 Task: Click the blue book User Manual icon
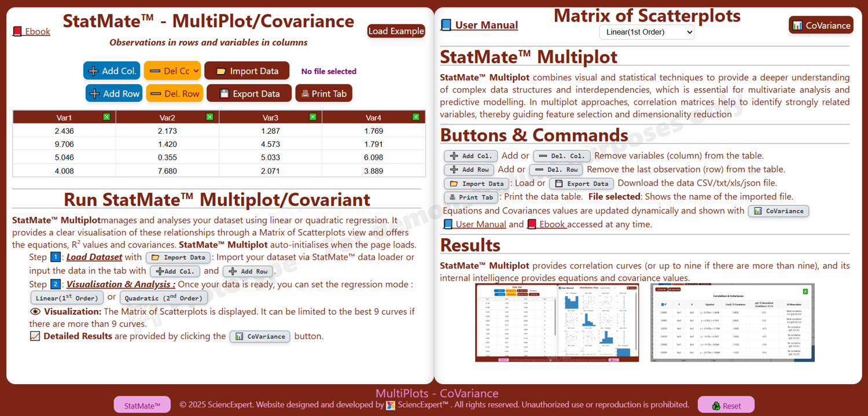(x=446, y=25)
